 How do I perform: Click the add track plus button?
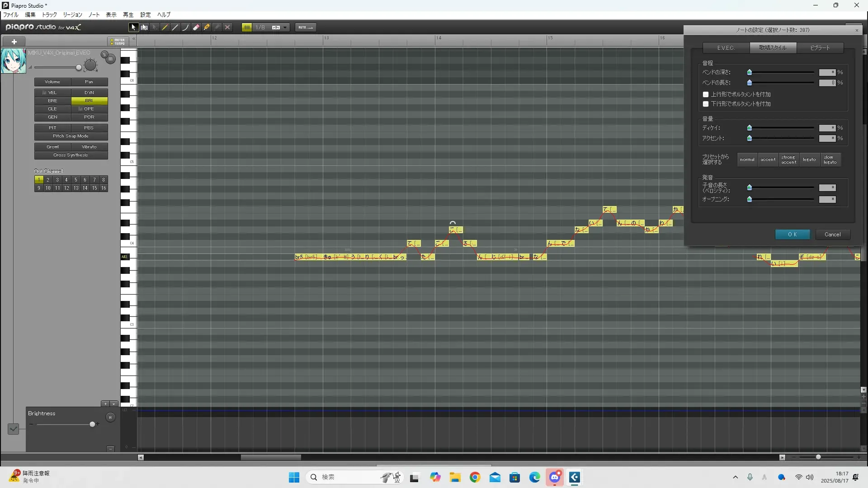14,42
